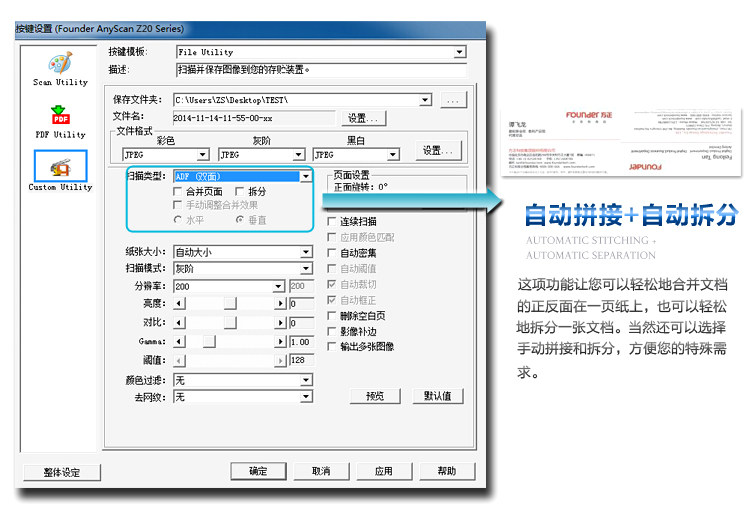Click the 亮度 value field

click(x=301, y=303)
